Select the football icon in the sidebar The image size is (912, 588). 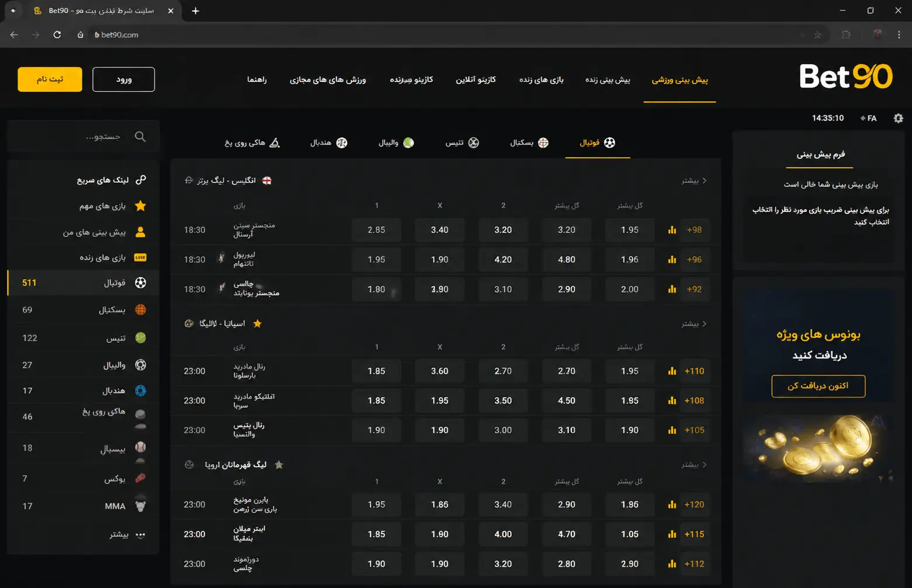point(140,283)
